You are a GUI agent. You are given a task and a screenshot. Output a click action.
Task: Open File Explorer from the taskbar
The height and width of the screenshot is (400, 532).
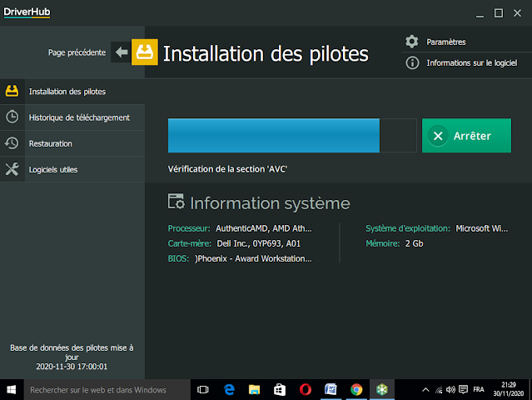254,389
